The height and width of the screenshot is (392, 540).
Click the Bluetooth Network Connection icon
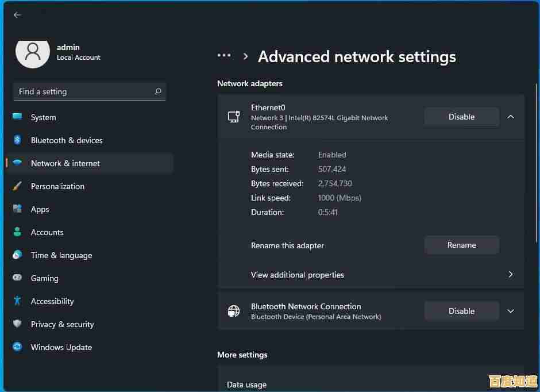click(x=233, y=310)
